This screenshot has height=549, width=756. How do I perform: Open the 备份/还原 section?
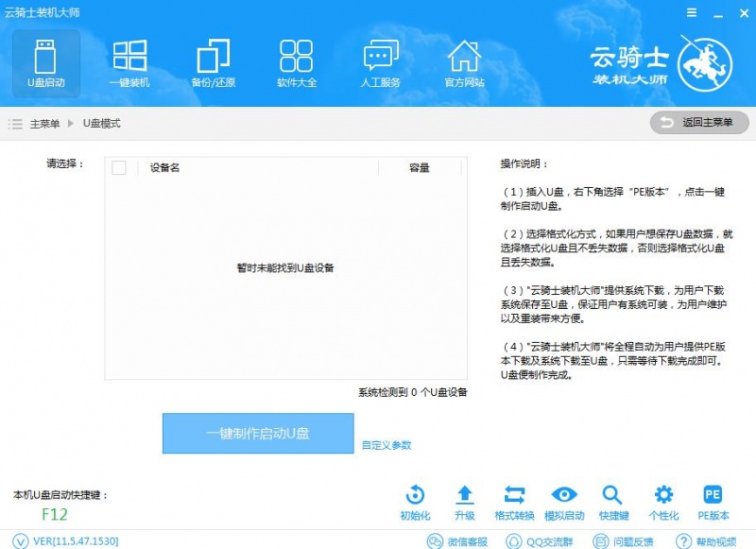(214, 63)
